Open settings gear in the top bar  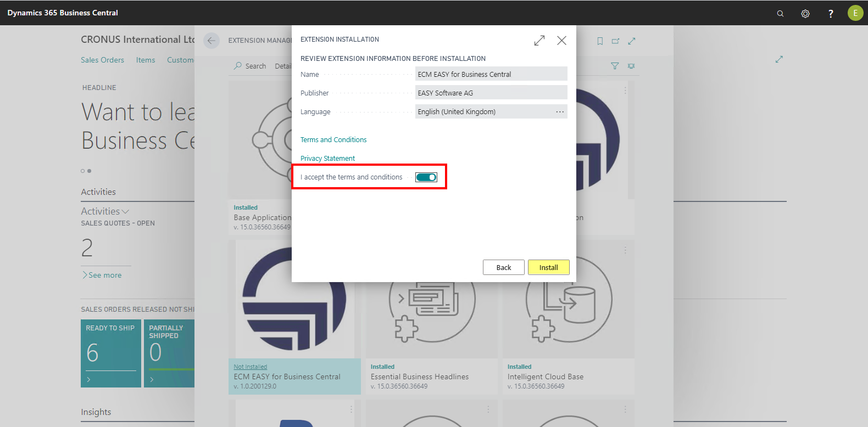(805, 13)
